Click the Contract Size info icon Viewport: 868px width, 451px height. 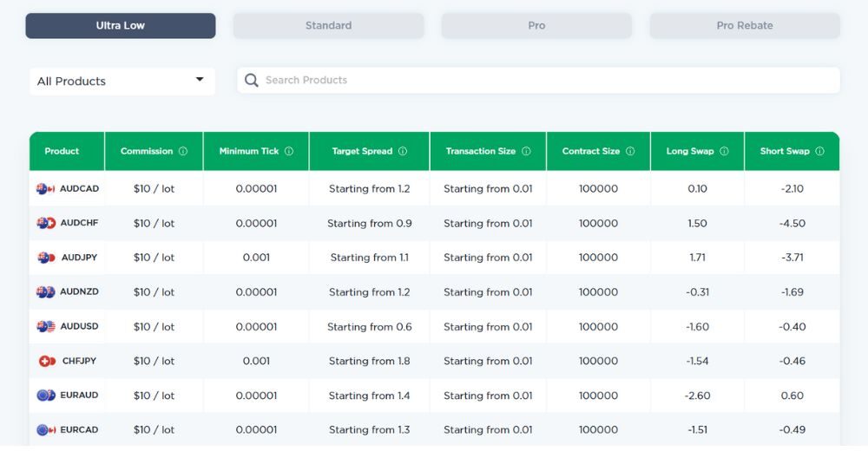coord(630,151)
